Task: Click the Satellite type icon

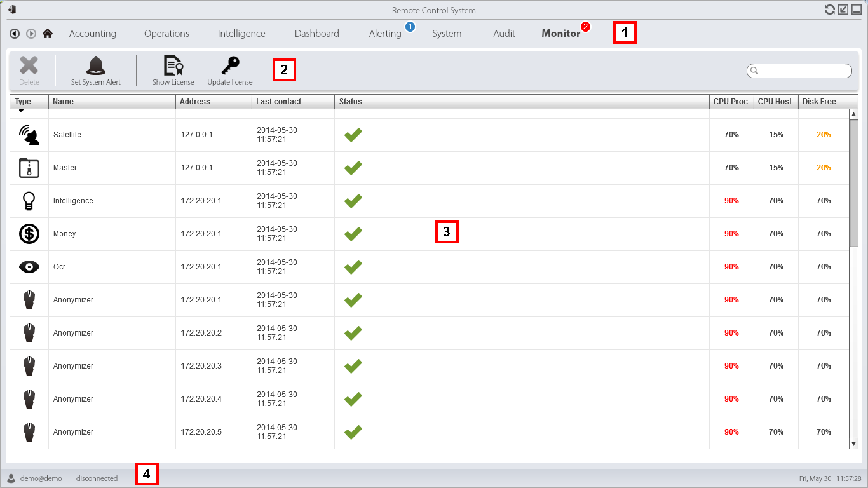Action: [x=29, y=135]
